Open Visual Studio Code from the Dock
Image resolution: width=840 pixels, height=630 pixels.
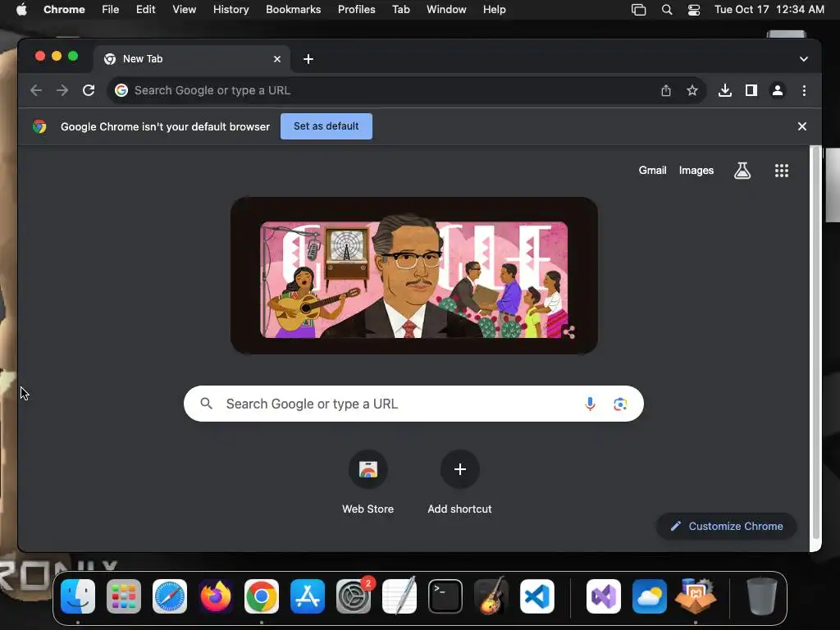point(536,596)
